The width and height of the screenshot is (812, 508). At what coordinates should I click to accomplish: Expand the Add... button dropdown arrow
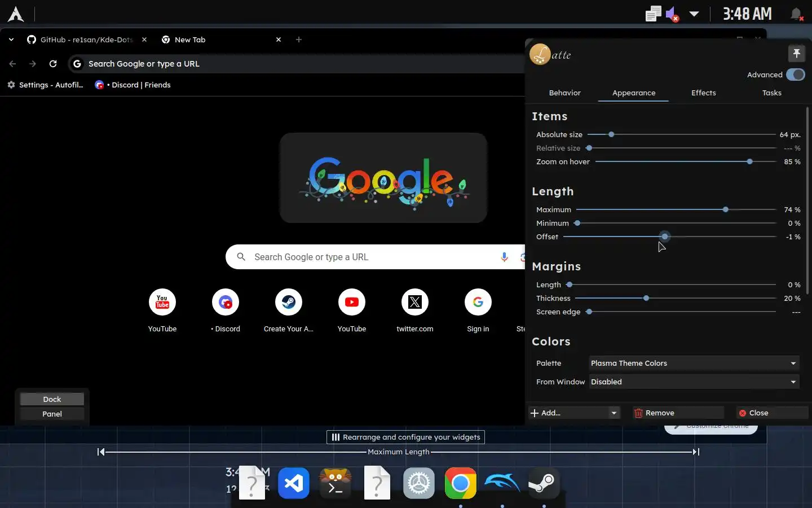pos(614,413)
